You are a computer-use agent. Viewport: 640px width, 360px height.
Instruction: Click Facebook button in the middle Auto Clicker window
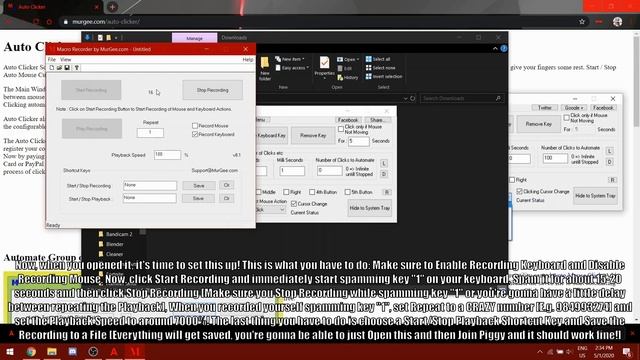pos(348,120)
